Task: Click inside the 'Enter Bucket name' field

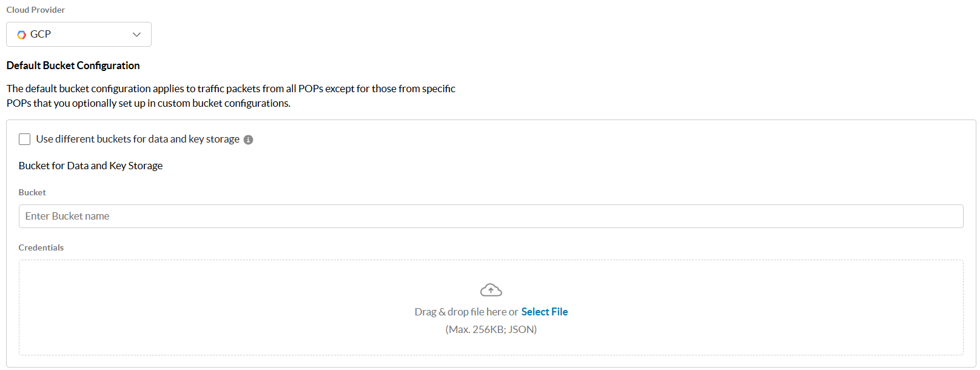Action: [243, 216]
